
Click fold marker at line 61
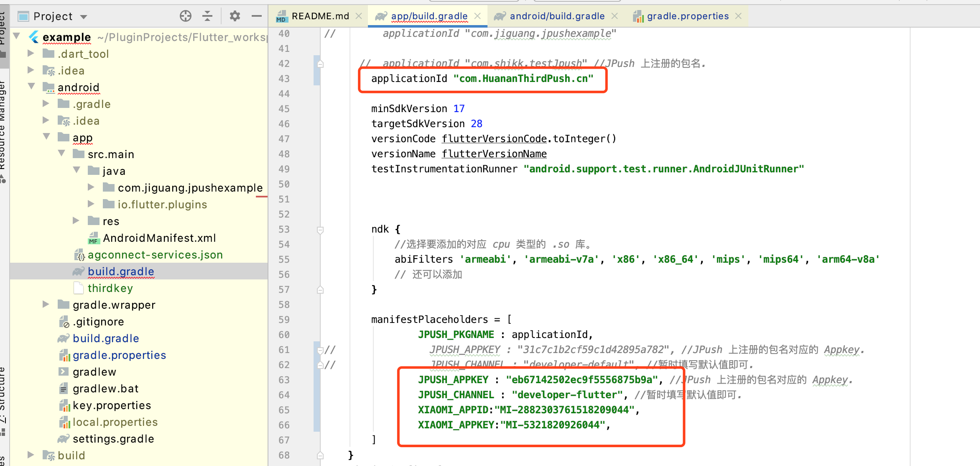pyautogui.click(x=320, y=350)
